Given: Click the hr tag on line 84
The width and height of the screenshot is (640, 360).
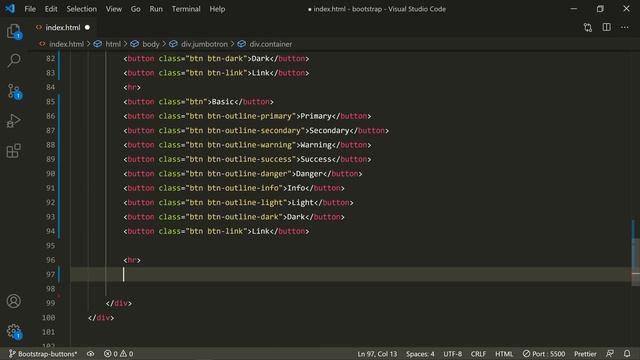Looking at the screenshot, I should (132, 87).
